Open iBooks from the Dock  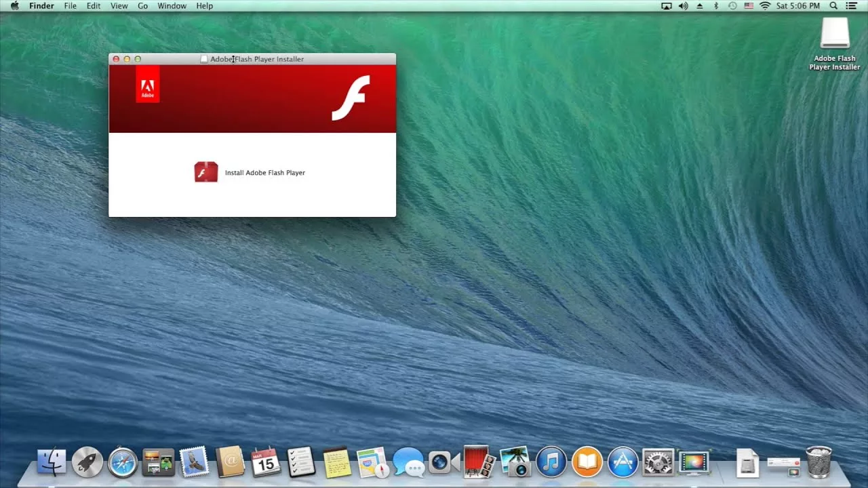point(587,464)
